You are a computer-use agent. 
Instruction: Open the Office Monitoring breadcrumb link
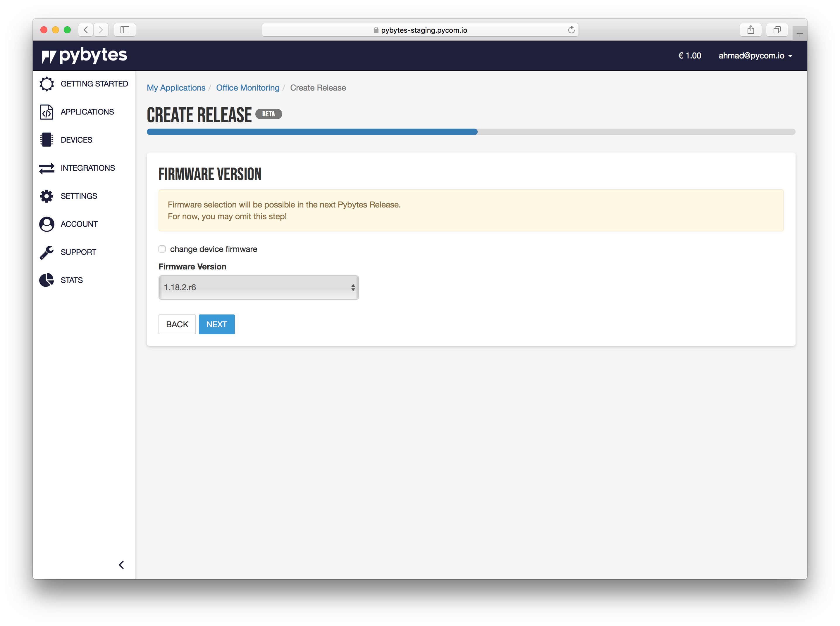point(247,88)
